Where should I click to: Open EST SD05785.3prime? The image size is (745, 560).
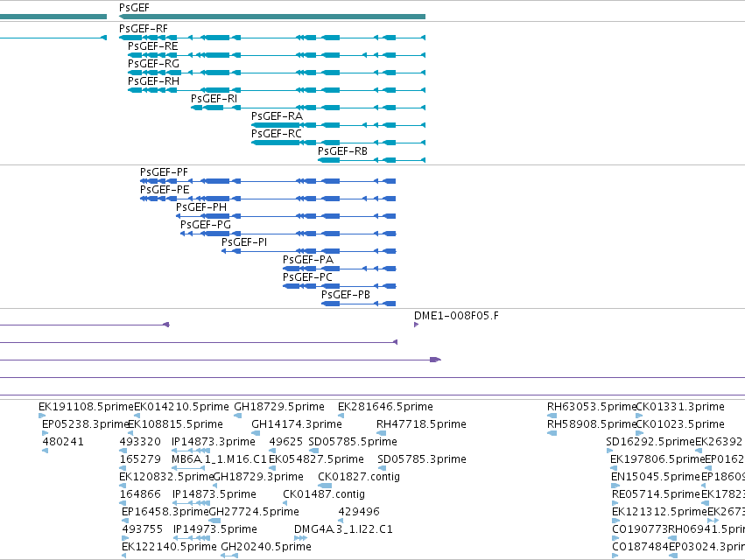pyautogui.click(x=421, y=459)
